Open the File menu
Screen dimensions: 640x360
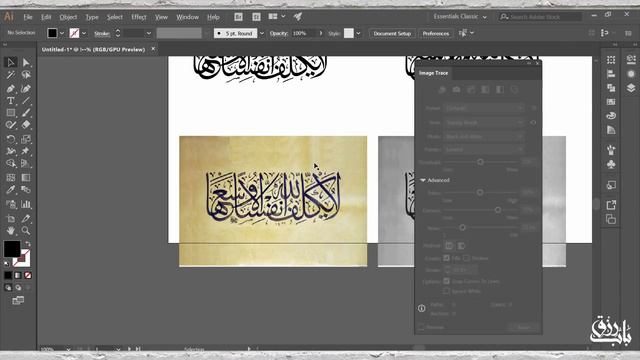pyautogui.click(x=28, y=17)
